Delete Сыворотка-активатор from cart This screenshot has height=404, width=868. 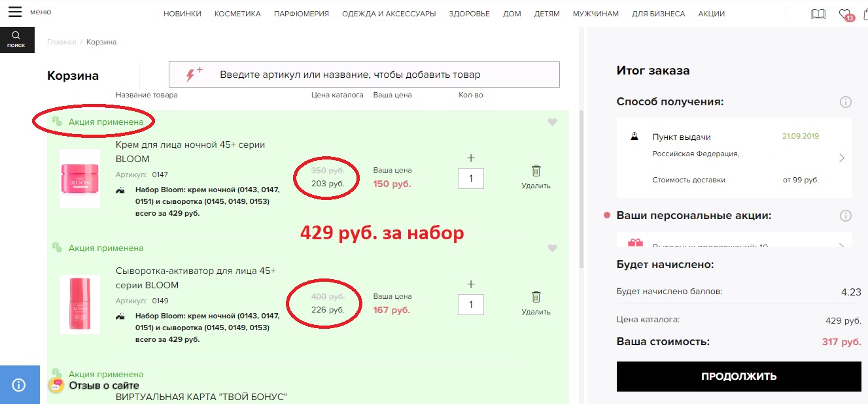536,303
